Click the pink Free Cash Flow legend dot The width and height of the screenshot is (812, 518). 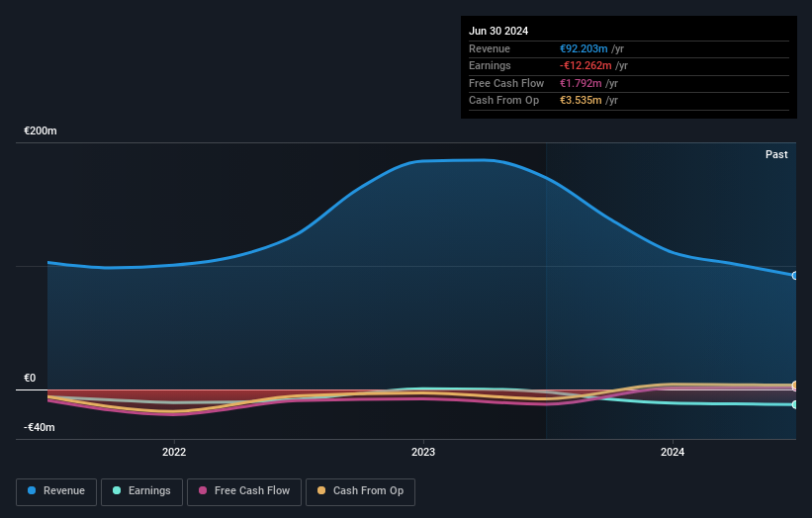(203, 490)
